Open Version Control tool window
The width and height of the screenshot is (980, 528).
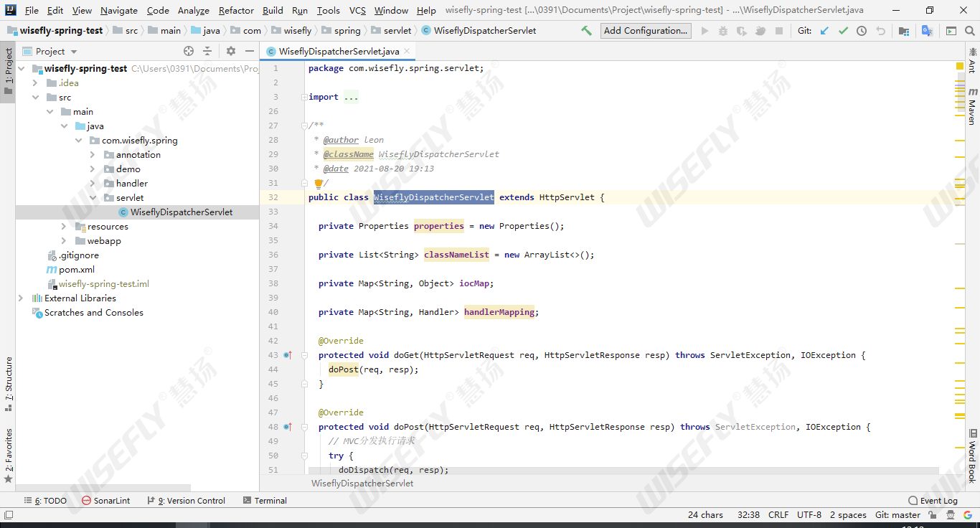coord(186,501)
